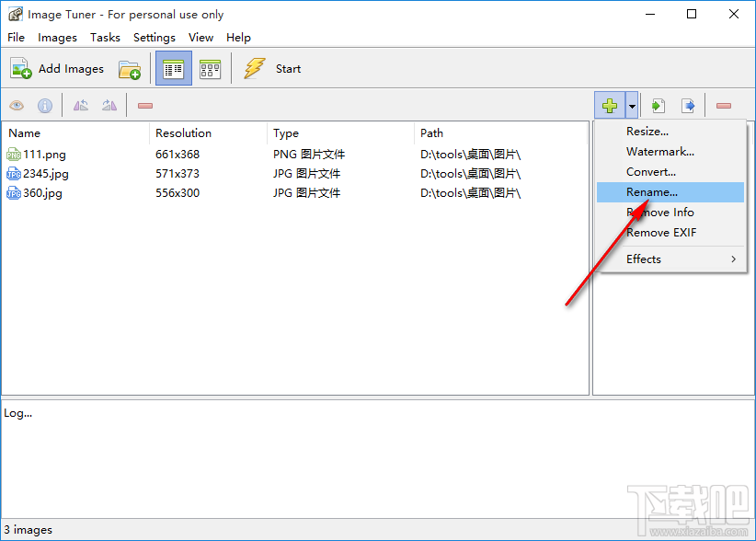Switch to thumbnails view
The image size is (756, 541).
click(x=211, y=69)
